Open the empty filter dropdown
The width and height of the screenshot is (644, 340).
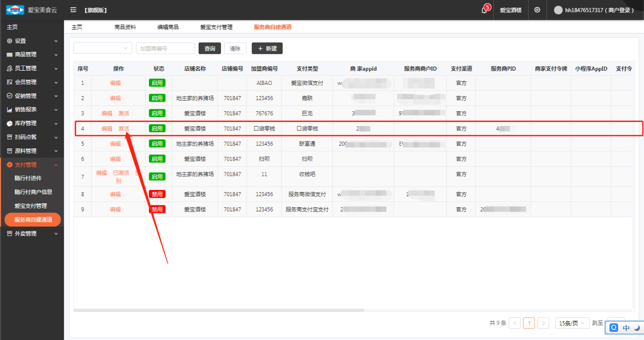tap(103, 48)
